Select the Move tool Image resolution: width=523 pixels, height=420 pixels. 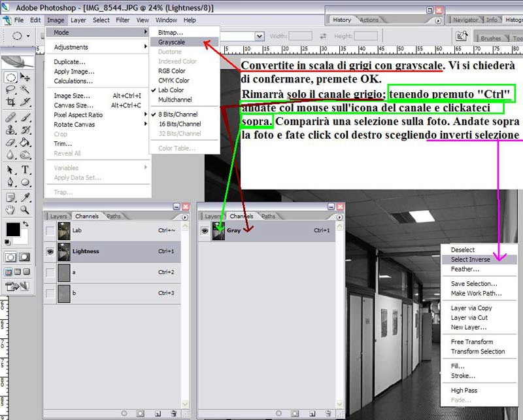[25, 77]
